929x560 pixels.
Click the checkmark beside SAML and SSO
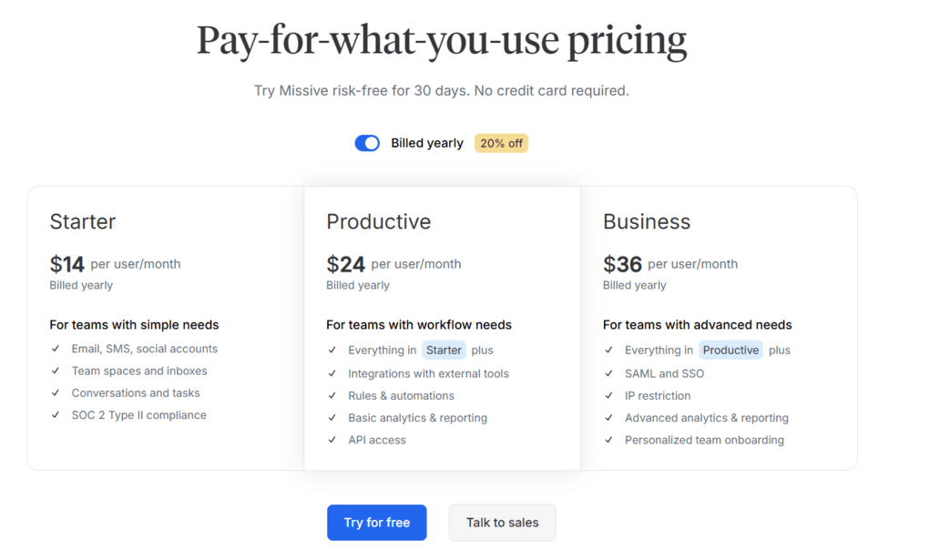coord(607,373)
